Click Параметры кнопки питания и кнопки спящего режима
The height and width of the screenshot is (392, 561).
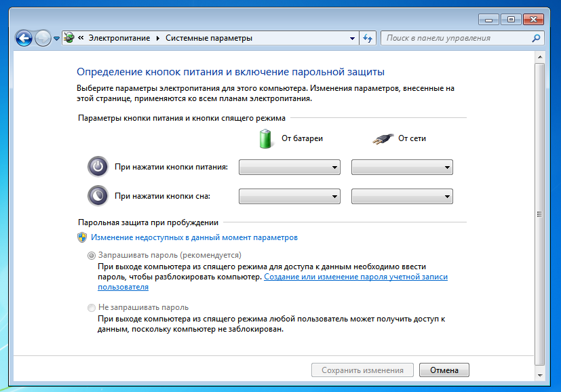pyautogui.click(x=182, y=118)
